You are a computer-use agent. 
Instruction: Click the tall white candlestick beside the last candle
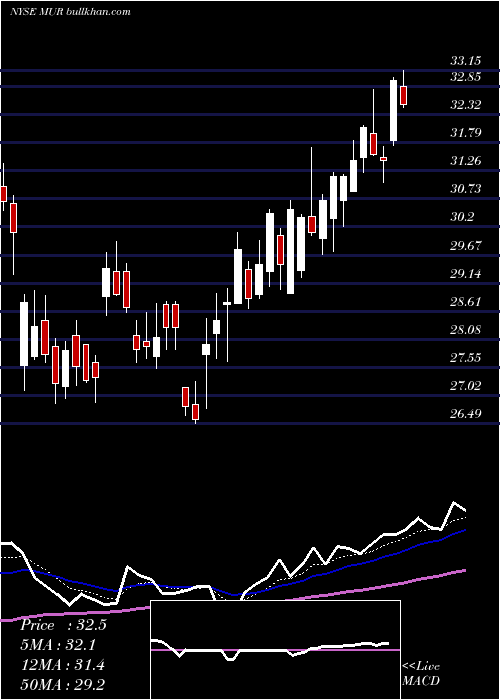(x=393, y=110)
